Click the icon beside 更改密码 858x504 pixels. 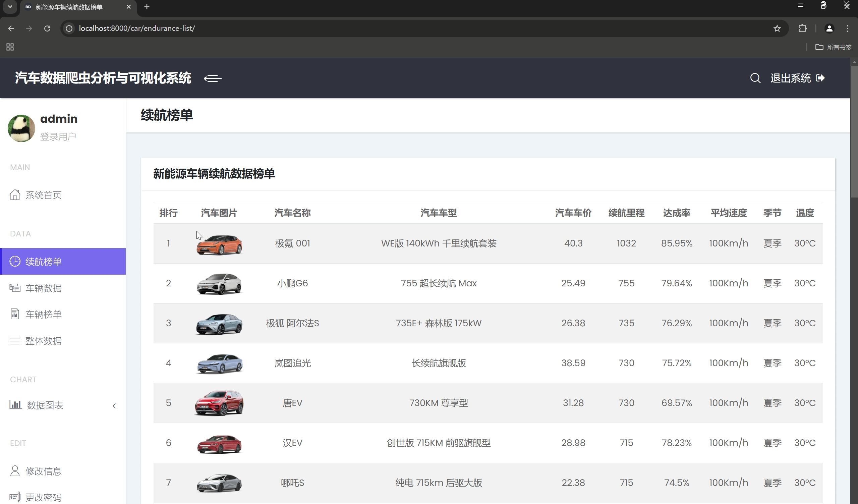(x=15, y=497)
